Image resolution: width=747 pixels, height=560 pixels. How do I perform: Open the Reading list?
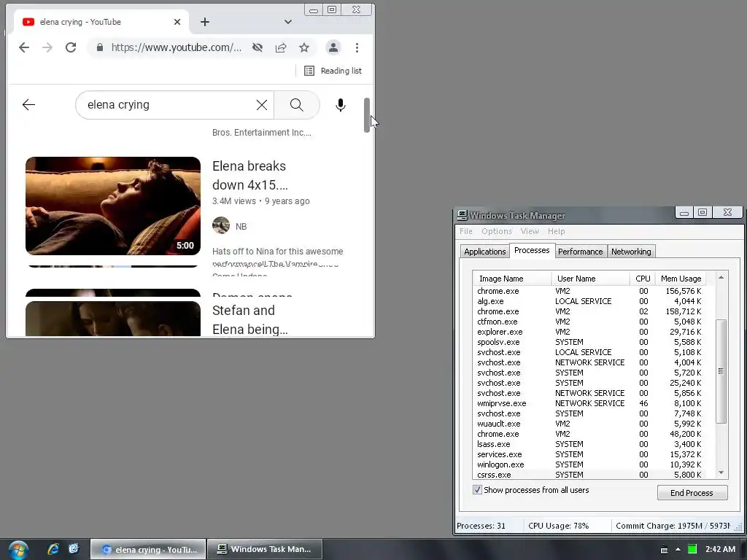[x=333, y=71]
